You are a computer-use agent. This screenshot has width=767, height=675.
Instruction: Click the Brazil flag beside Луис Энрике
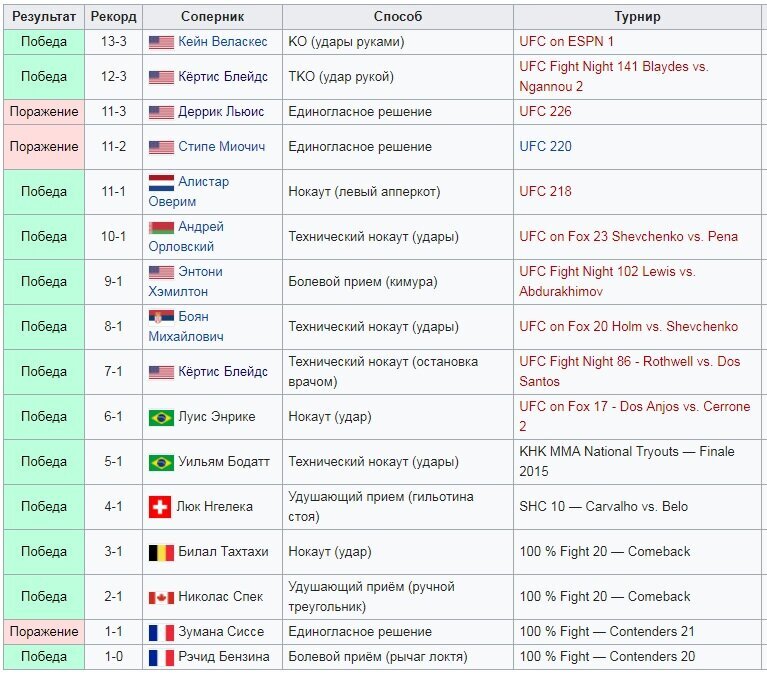161,418
